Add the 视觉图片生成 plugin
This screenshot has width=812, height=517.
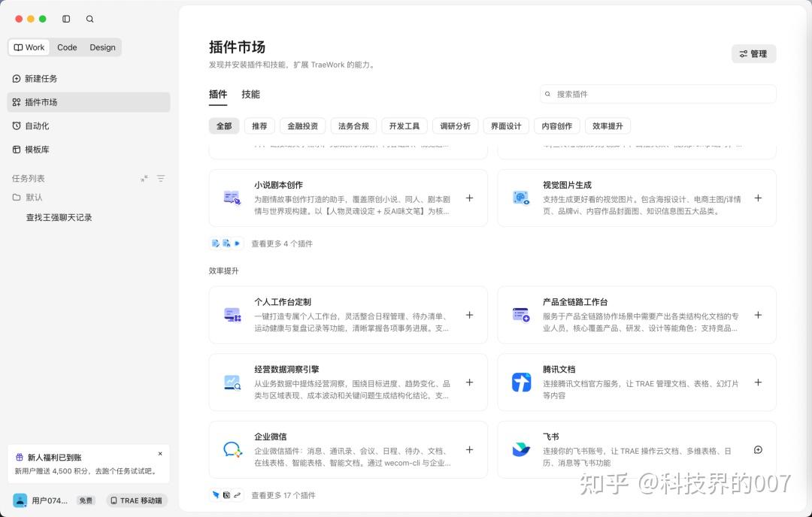[758, 198]
